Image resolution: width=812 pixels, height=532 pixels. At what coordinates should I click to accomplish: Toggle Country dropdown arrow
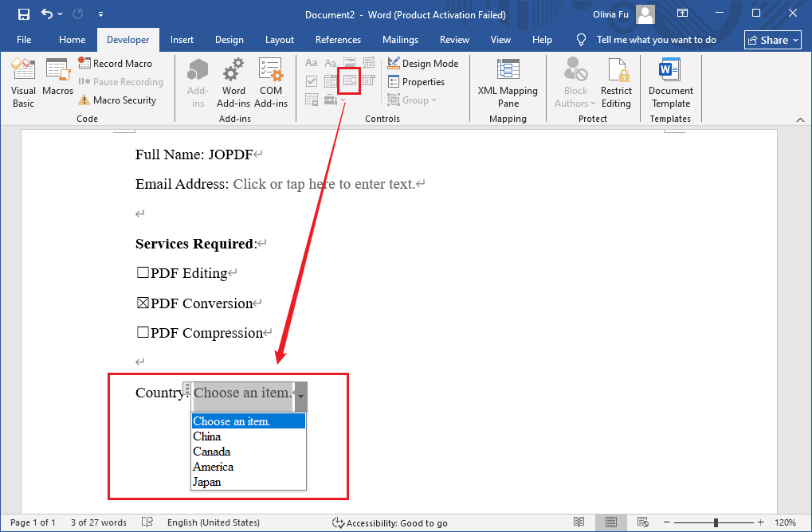click(x=301, y=397)
